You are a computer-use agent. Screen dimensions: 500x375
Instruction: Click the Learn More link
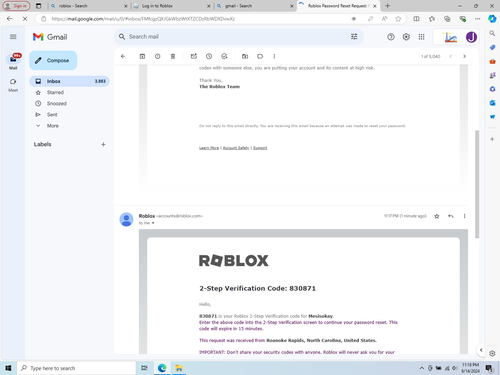(x=209, y=148)
